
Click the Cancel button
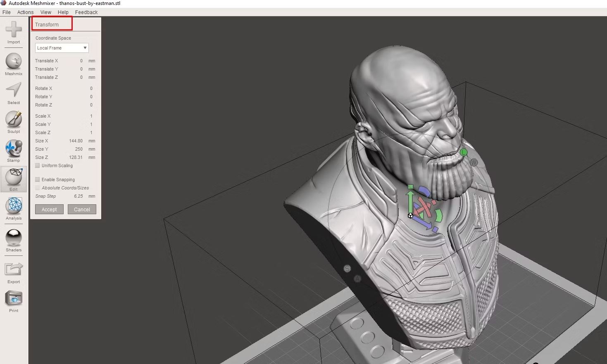coord(82,209)
